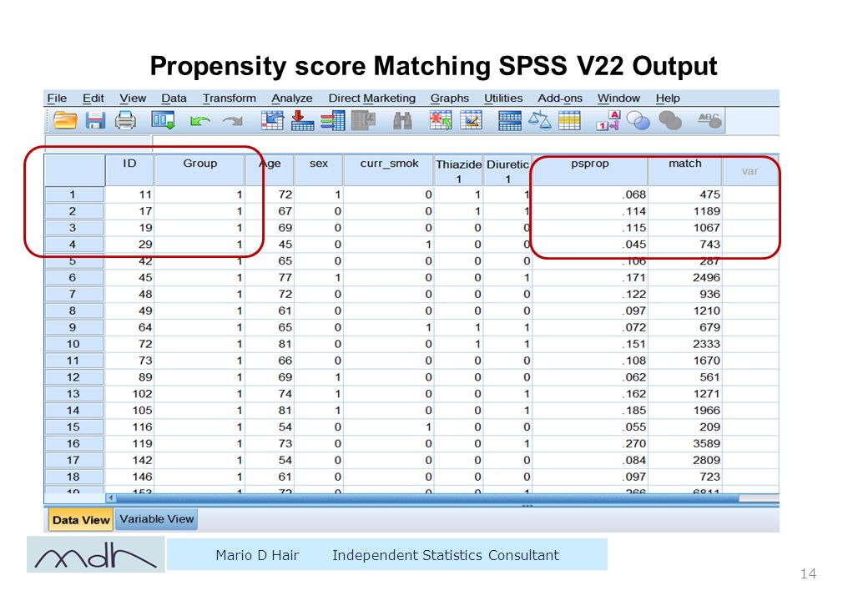Click the Insert variable toolbar icon
The width and height of the screenshot is (868, 601).
(x=471, y=120)
